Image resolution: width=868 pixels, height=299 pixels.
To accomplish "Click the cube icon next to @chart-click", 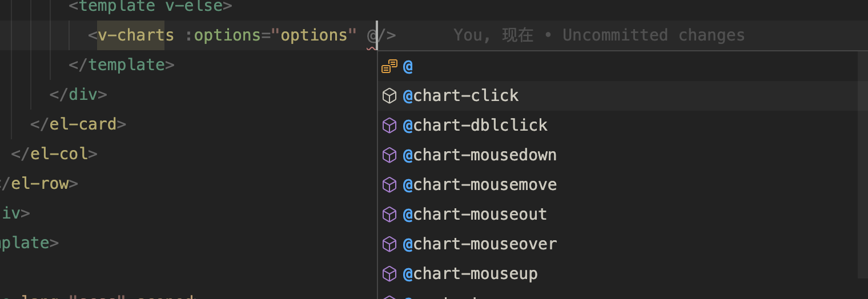I will [389, 96].
